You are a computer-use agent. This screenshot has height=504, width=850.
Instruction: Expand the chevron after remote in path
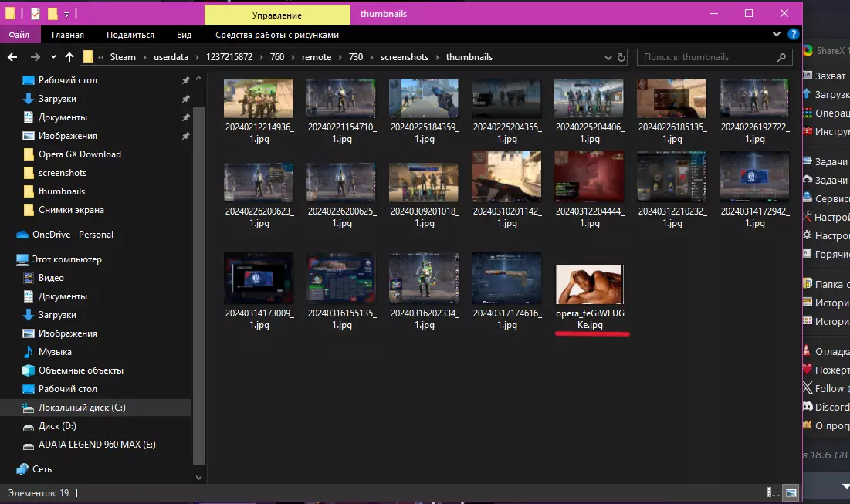340,57
